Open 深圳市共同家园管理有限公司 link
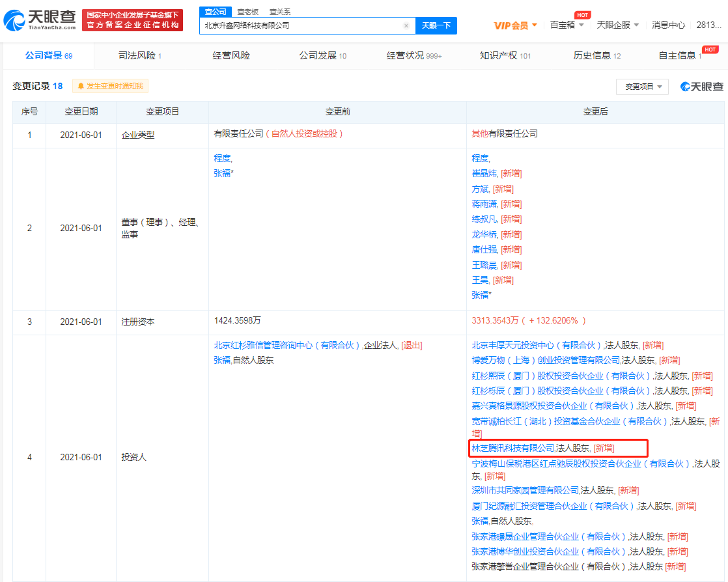The image size is (728, 582). point(525,491)
